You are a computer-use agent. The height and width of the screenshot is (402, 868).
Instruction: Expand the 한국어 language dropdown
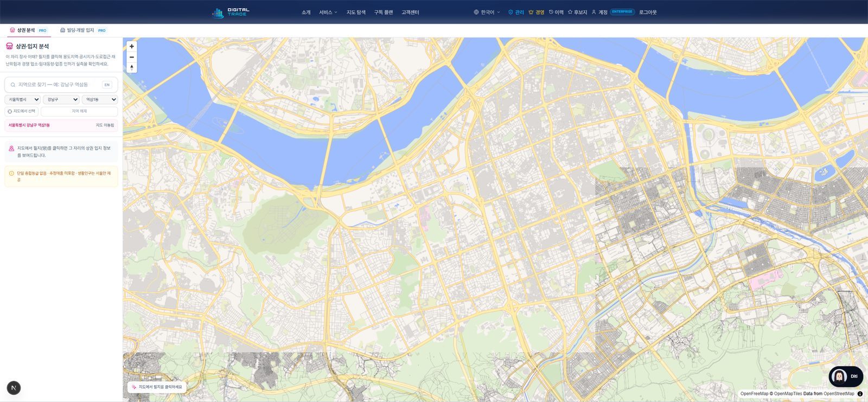(487, 12)
